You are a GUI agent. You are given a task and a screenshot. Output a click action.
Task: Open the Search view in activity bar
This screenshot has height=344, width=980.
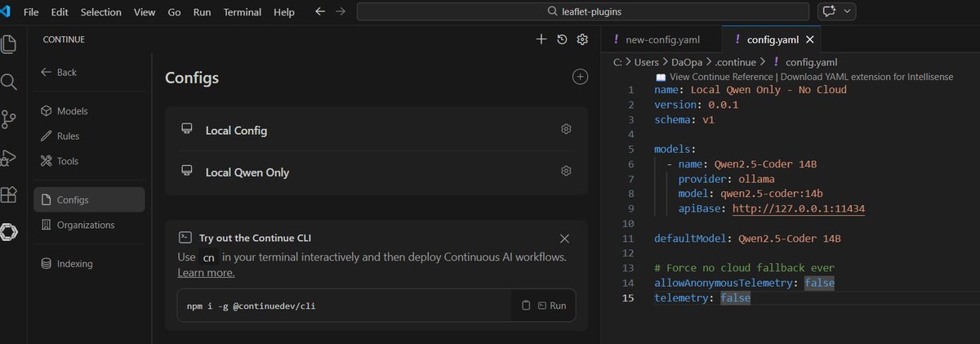(x=9, y=82)
